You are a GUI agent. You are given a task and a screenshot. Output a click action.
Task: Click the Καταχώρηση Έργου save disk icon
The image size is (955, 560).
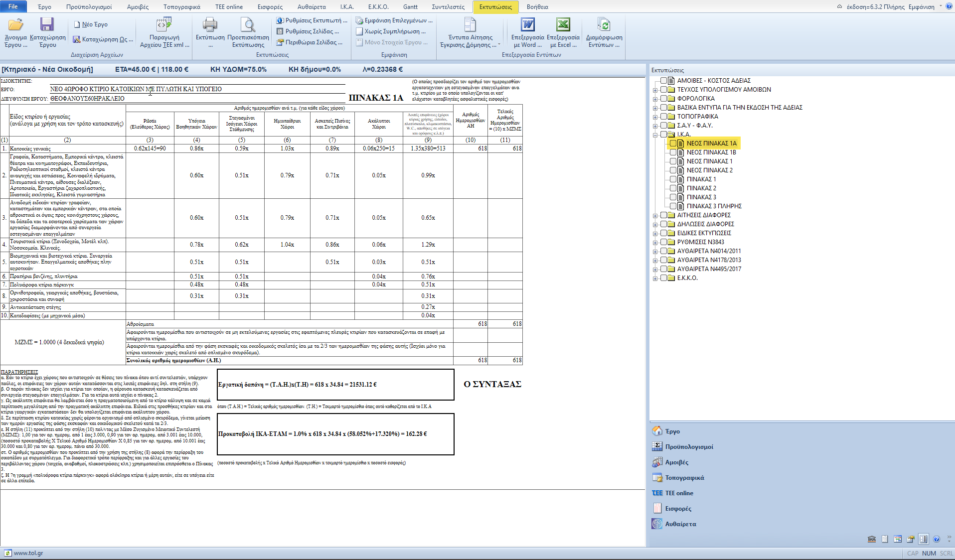[47, 25]
